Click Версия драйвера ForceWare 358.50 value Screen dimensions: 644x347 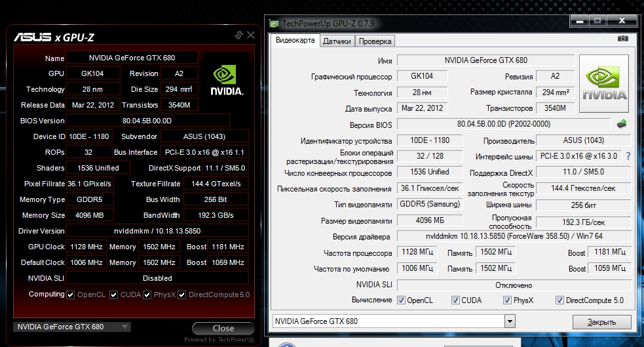514,236
